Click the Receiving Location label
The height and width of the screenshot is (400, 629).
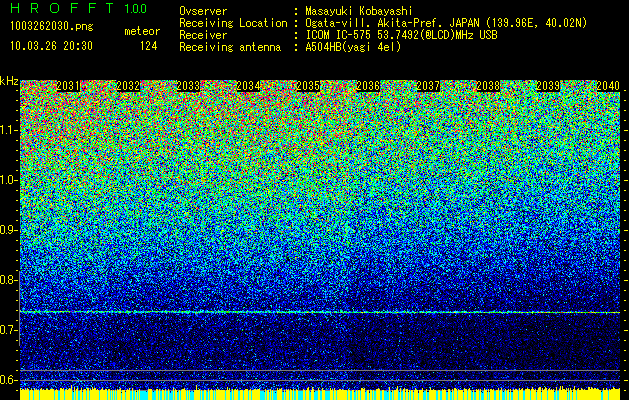click(x=233, y=23)
